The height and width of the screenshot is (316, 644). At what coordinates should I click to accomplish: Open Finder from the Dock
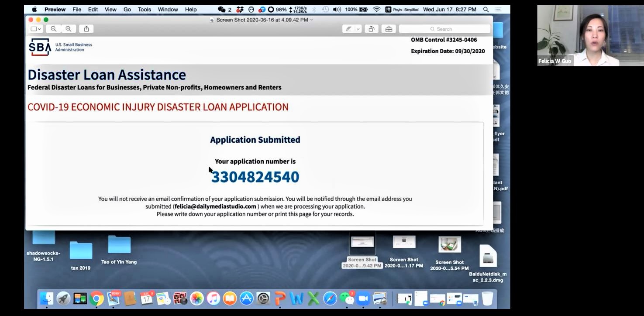coord(47,299)
